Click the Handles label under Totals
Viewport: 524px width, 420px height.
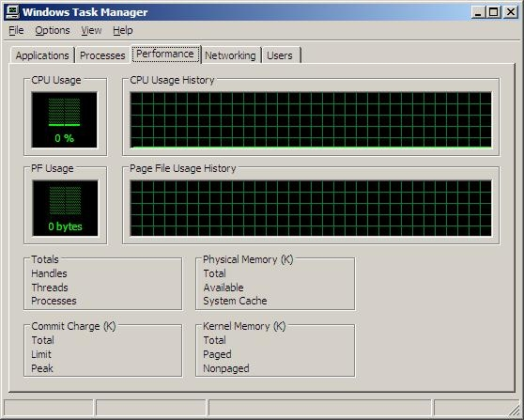(49, 273)
